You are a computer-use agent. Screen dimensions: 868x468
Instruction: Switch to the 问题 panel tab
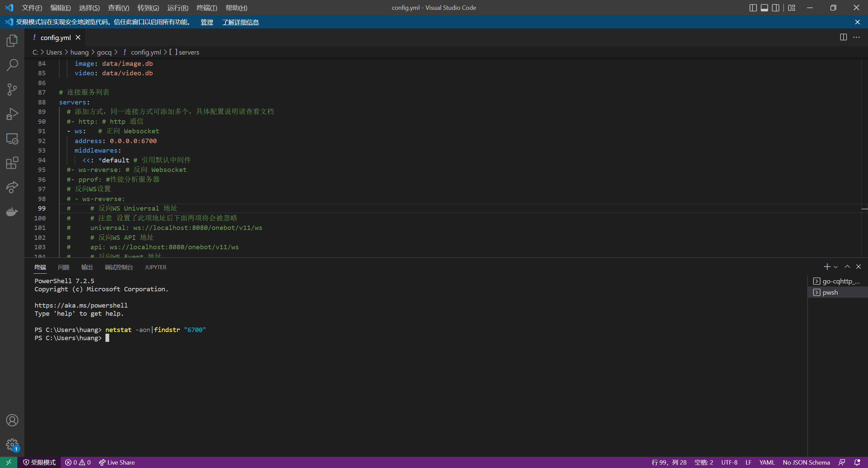[63, 267]
